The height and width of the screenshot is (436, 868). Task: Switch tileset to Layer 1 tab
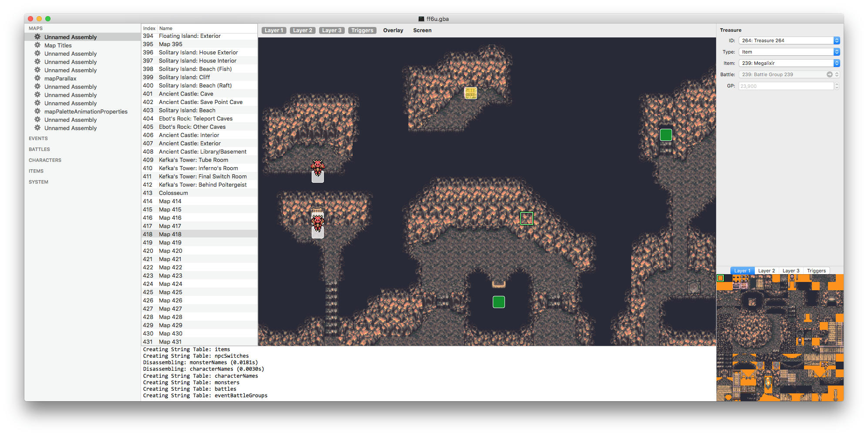(742, 271)
